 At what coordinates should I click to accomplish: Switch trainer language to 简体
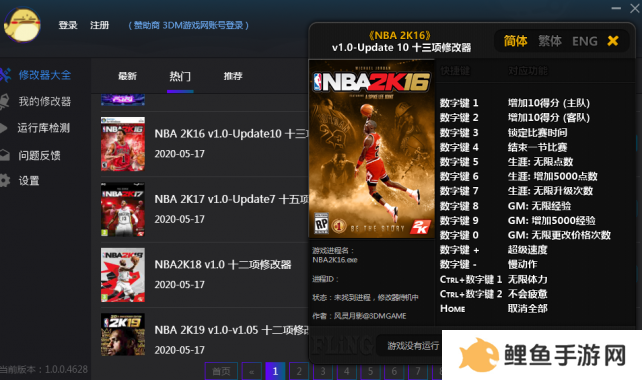pyautogui.click(x=515, y=41)
